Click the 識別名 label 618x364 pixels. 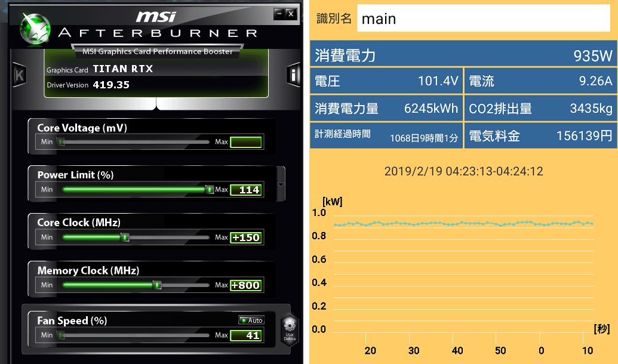(334, 18)
